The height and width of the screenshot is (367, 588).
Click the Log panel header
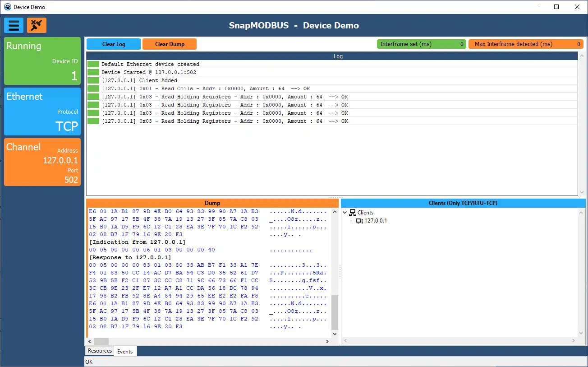[x=332, y=56]
